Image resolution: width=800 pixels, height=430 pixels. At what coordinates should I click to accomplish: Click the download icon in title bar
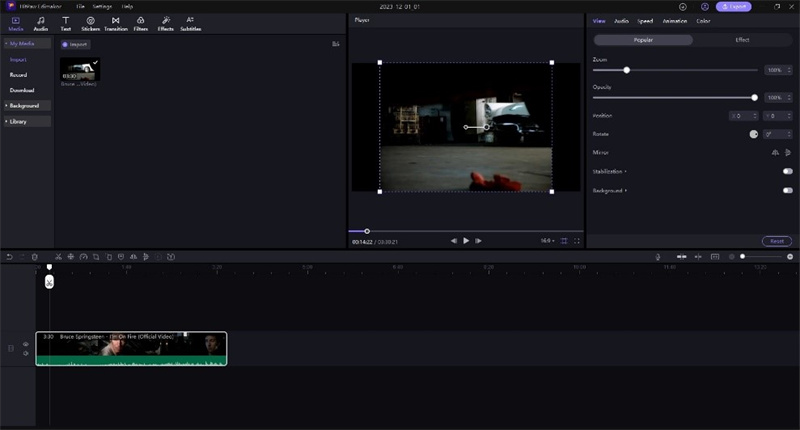[x=683, y=7]
